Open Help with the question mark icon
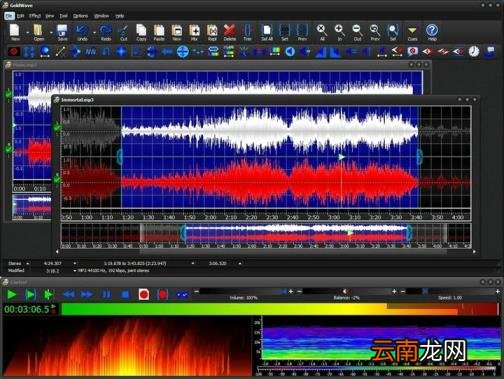This screenshot has width=504, height=379. click(x=432, y=31)
